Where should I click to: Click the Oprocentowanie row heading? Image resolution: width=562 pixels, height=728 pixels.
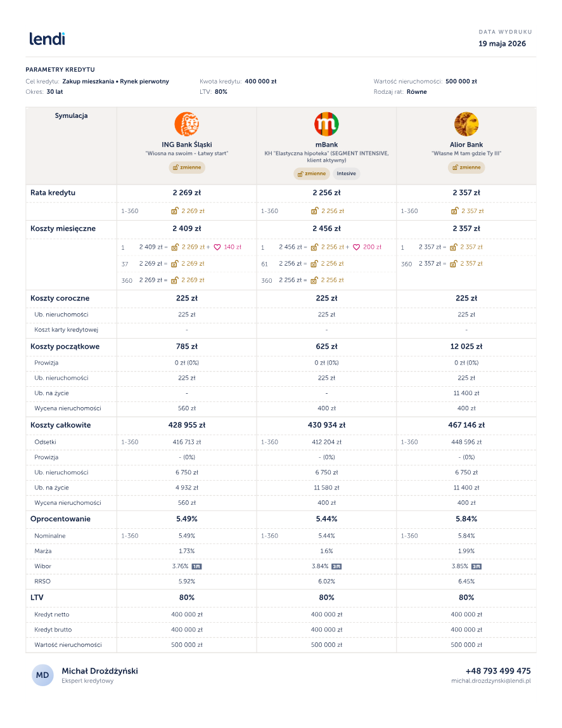click(x=60, y=519)
